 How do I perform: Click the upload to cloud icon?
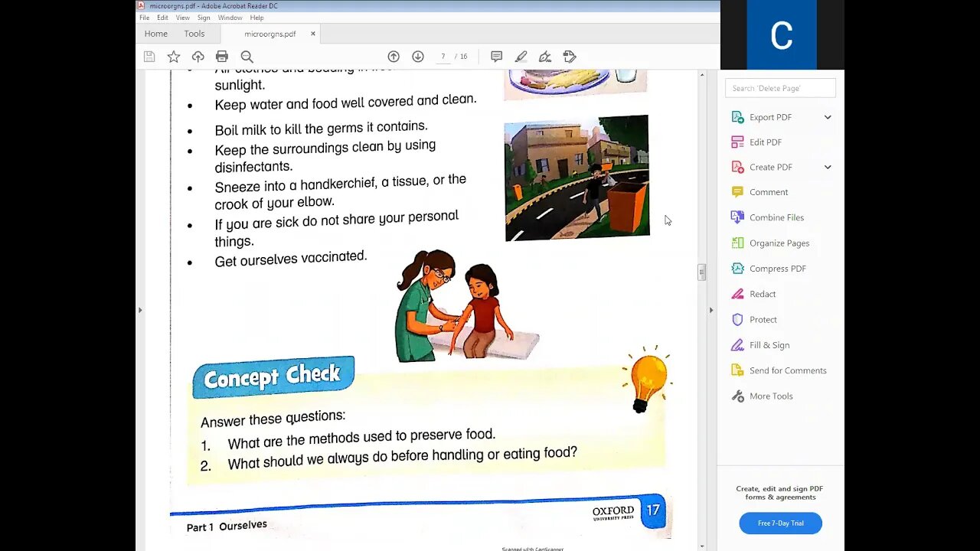point(198,57)
